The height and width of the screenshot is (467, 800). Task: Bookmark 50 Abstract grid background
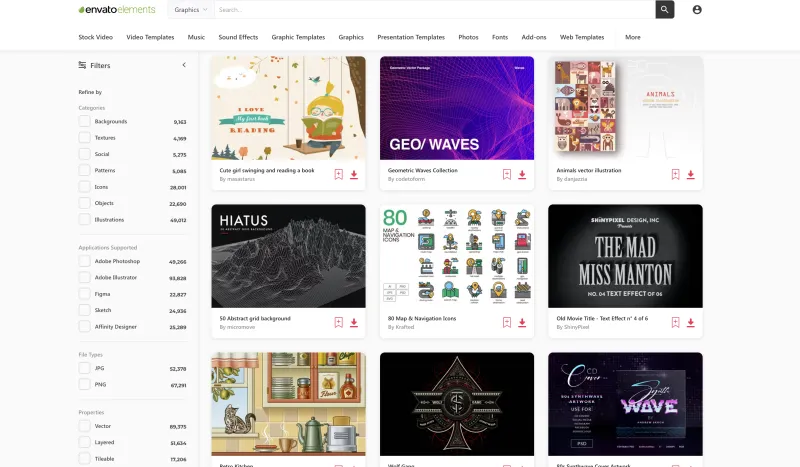tap(338, 323)
